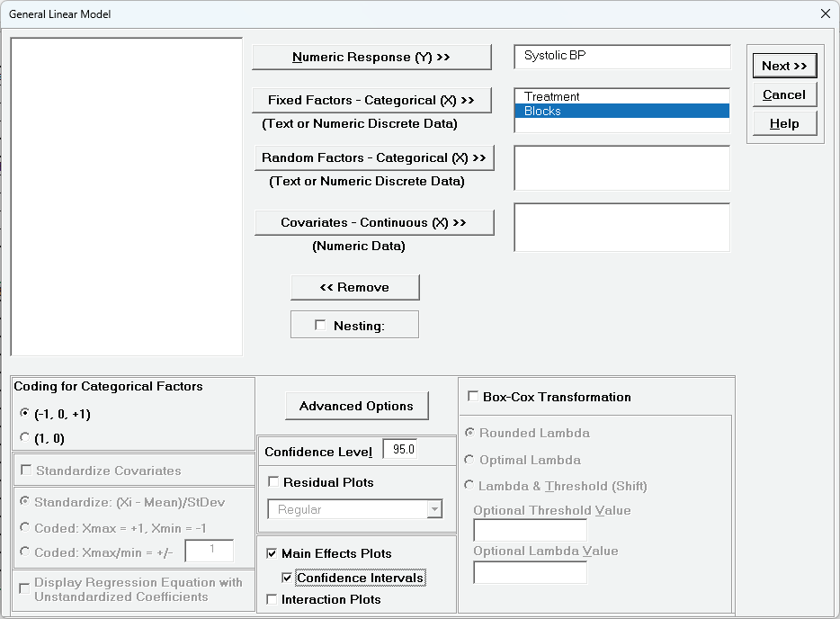Uncheck Main Effects Plots

click(273, 554)
